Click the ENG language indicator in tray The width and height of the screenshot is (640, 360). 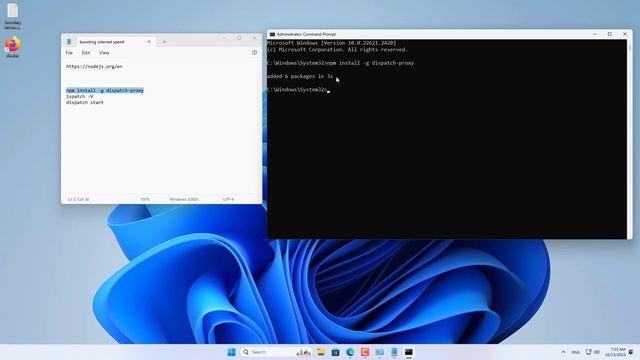[576, 352]
